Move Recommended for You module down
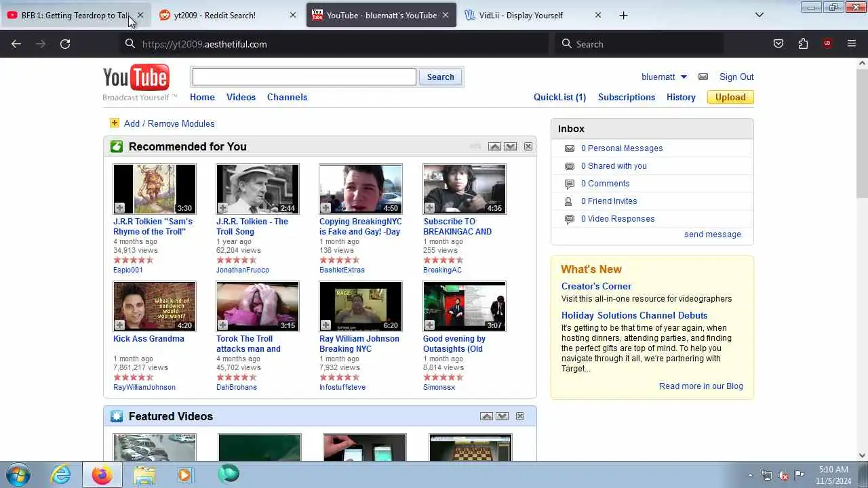Screen dimensions: 868x488 511,146
